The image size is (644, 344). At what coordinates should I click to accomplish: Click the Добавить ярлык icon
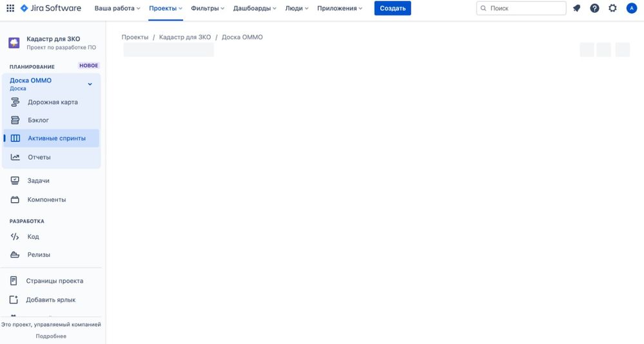click(14, 300)
